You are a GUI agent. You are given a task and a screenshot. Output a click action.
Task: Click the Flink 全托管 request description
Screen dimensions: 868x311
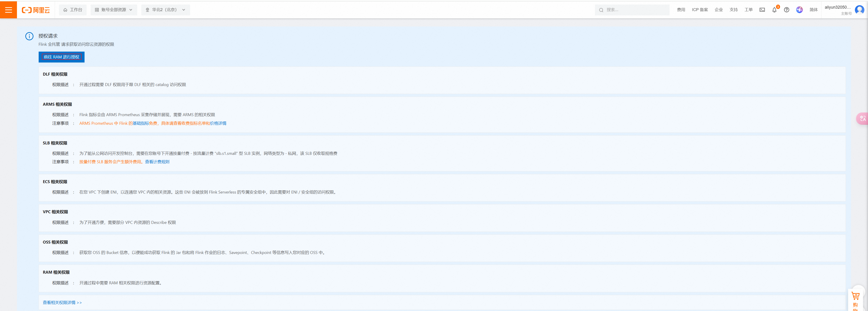point(76,45)
